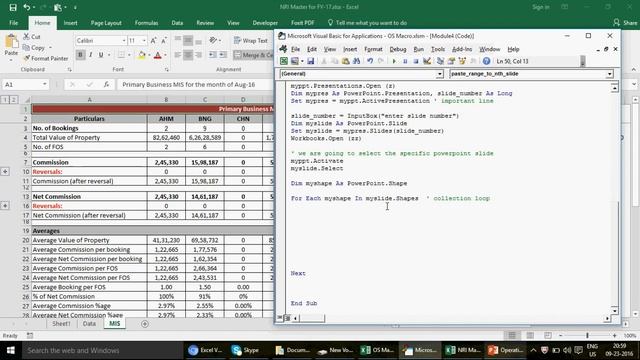
Task: Click the Find binoculars icon in VBA toolbar
Action: click(x=356, y=61)
